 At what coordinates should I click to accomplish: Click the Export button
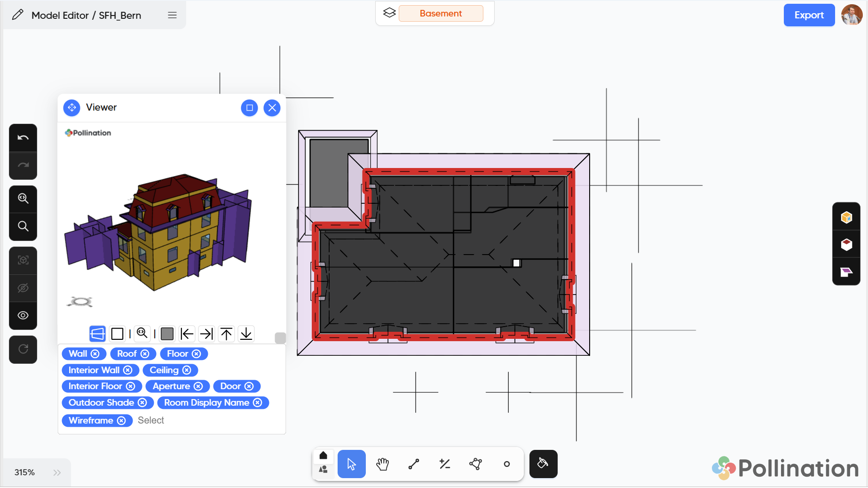coord(809,15)
